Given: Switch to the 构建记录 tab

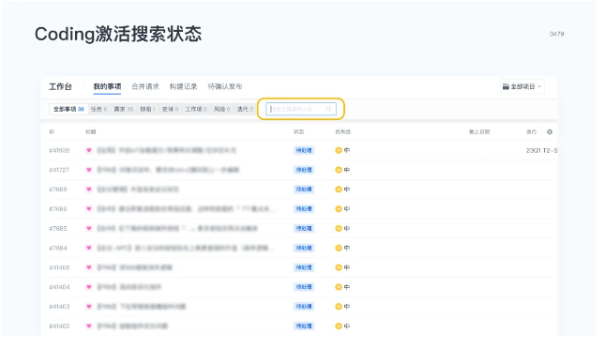Looking at the screenshot, I should (x=183, y=86).
